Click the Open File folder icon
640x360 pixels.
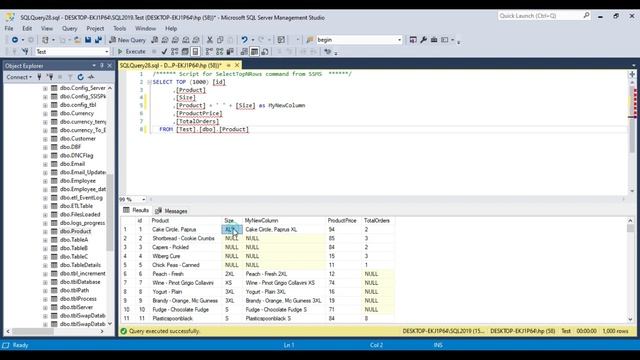(x=77, y=40)
